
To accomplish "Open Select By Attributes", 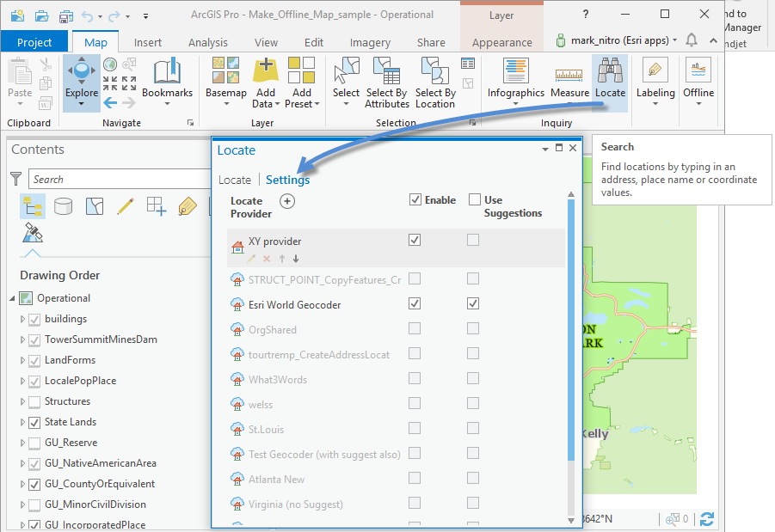I will pos(386,83).
